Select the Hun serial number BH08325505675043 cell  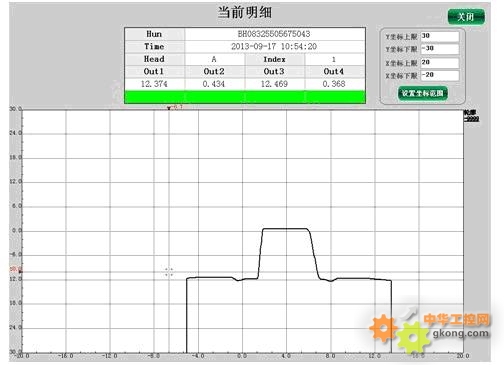click(274, 34)
